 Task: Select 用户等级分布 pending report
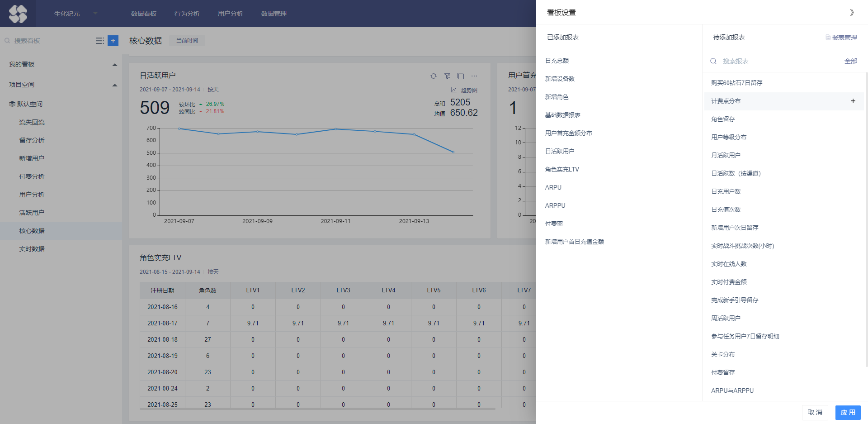729,137
